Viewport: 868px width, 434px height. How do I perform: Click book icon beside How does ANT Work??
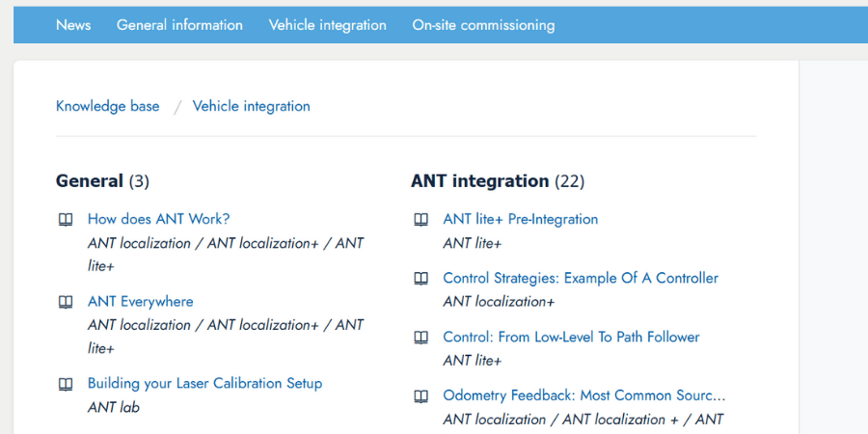click(x=66, y=220)
